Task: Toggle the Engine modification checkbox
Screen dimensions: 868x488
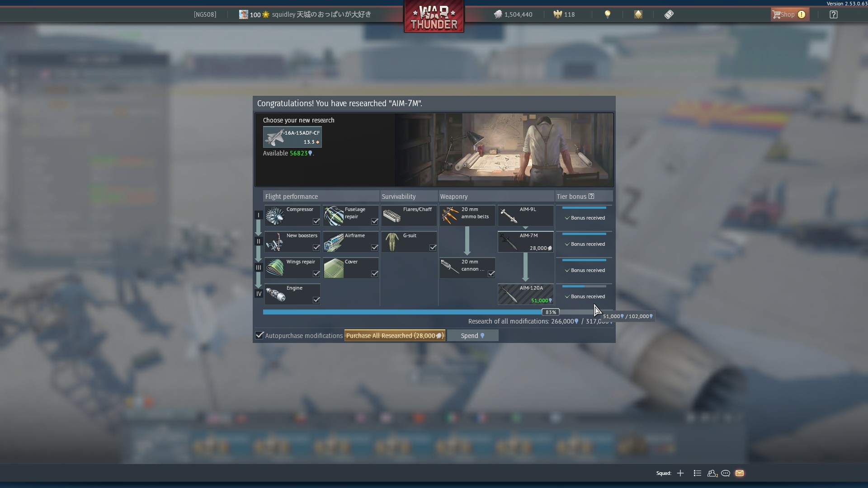Action: pyautogui.click(x=316, y=300)
